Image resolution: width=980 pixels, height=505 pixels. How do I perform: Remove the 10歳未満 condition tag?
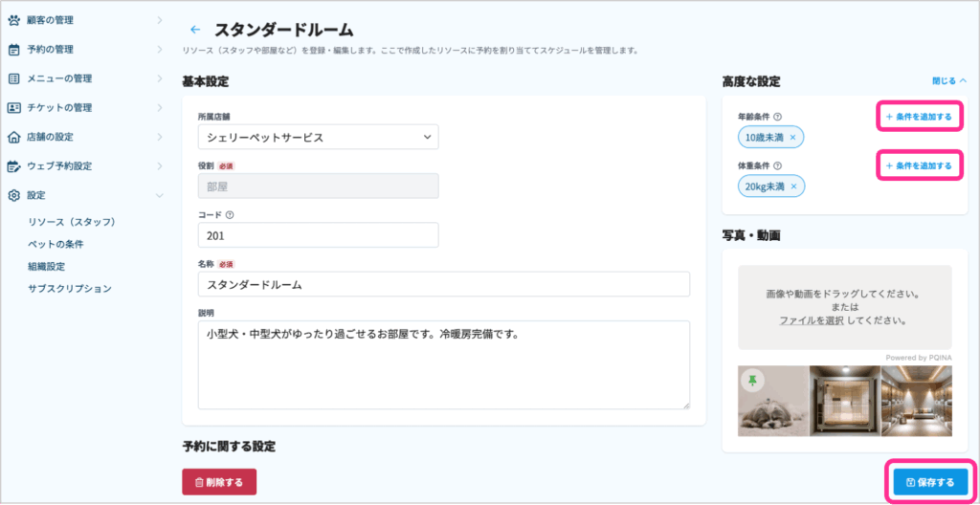(793, 137)
